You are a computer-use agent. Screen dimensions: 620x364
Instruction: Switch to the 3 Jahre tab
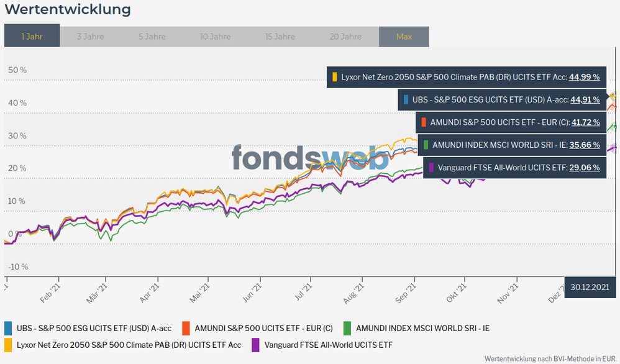[x=90, y=36]
